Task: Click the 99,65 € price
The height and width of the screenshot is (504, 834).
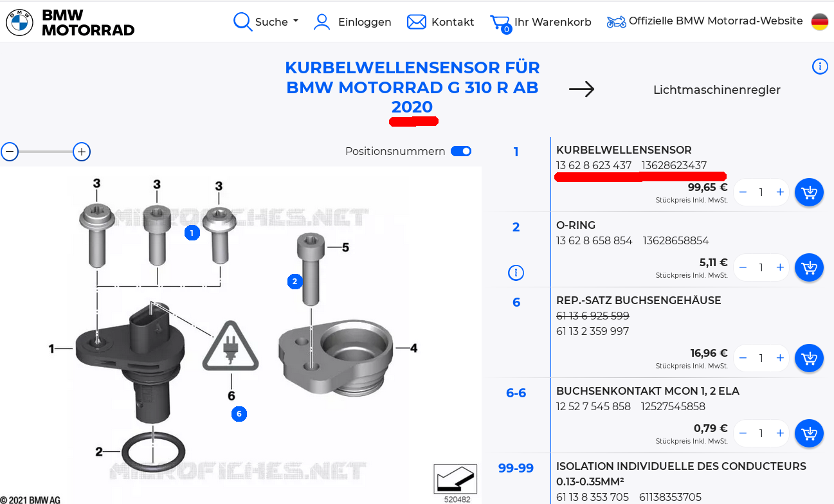Action: pos(707,188)
